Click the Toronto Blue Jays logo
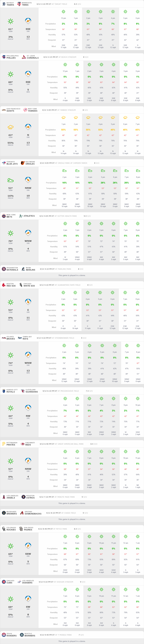The width and height of the screenshot is (144, 644). [4, 163]
